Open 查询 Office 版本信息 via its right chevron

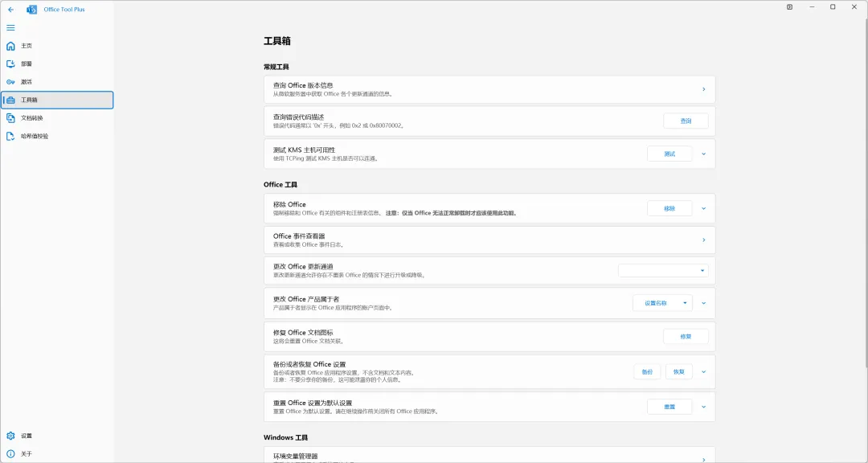703,89
